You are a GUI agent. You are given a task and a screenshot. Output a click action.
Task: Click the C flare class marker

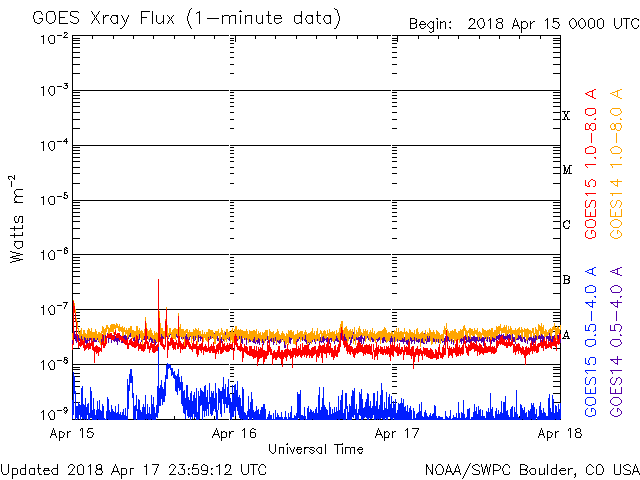click(566, 225)
